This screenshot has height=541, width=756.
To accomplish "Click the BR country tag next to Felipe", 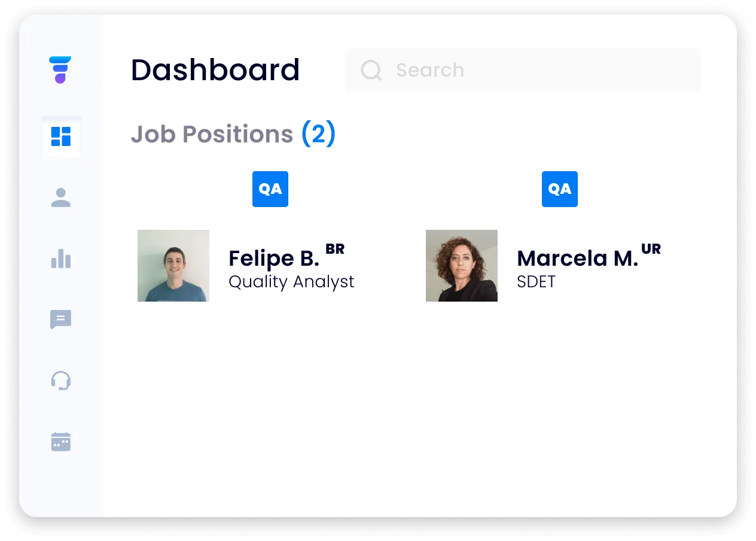I will pos(336,249).
